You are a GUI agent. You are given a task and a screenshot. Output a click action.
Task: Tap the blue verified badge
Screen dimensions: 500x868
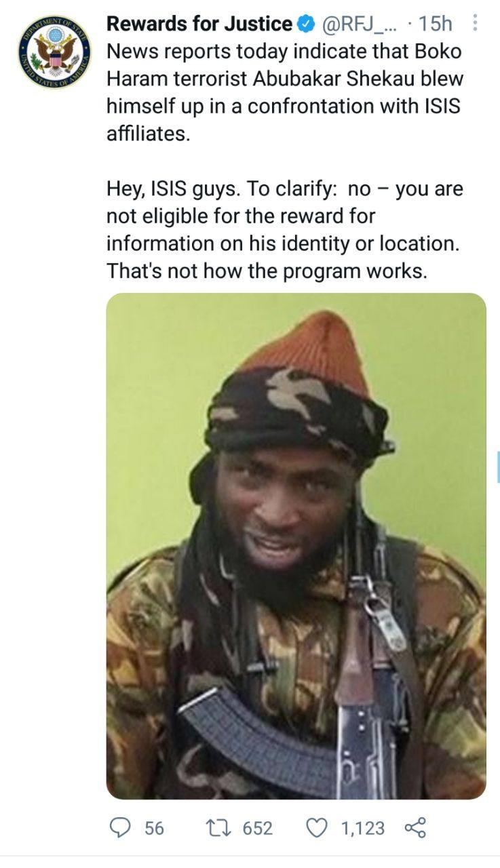[x=307, y=24]
